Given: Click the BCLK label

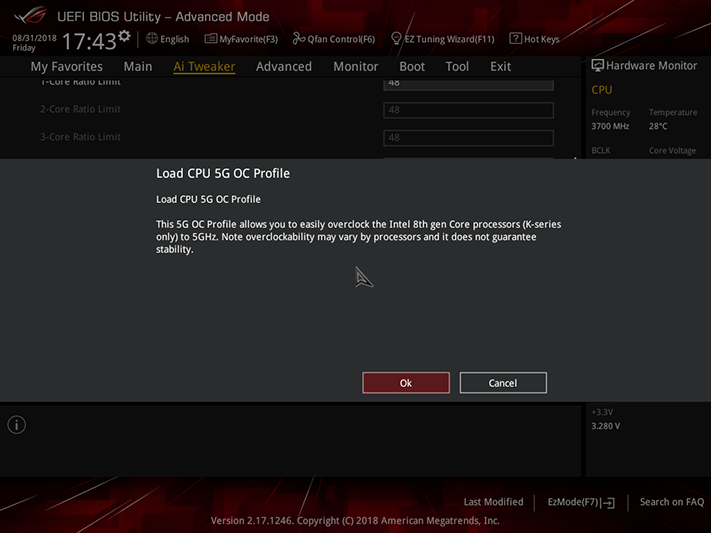Looking at the screenshot, I should click(601, 151).
